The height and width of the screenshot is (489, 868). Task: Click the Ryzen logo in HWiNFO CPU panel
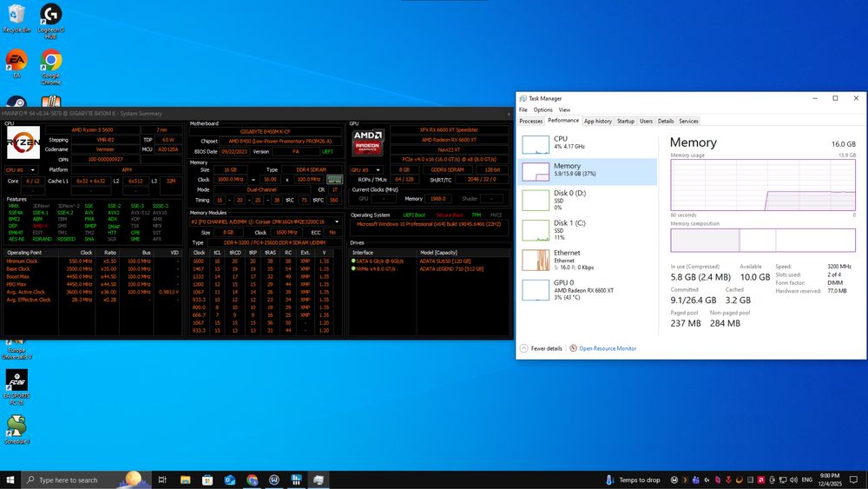tap(23, 142)
